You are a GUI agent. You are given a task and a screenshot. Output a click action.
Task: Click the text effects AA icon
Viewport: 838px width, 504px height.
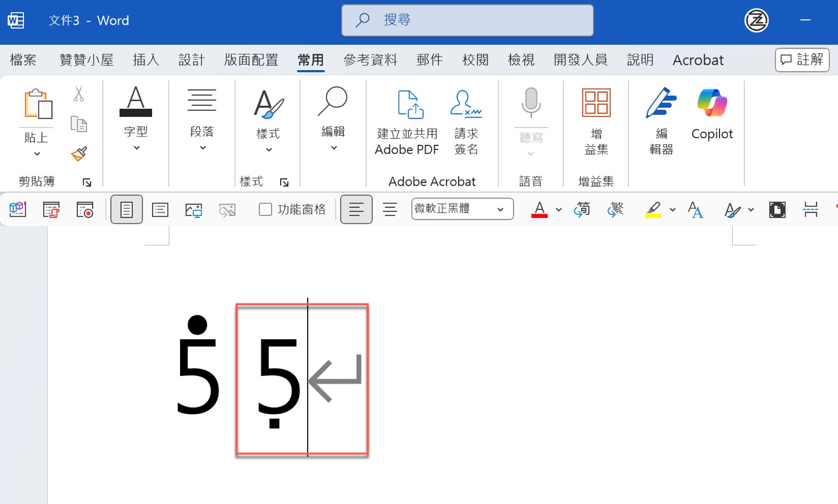click(x=696, y=210)
